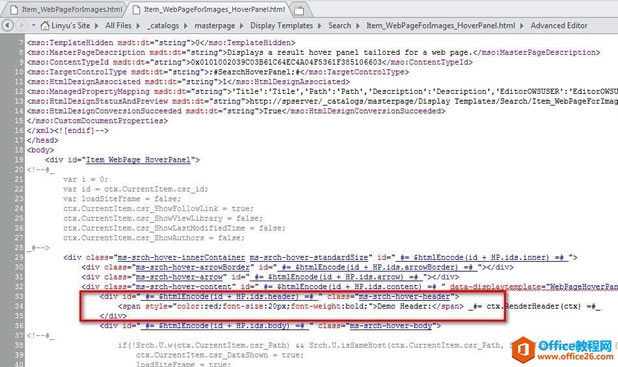Go to All Files breadcrumb
Screen dimensions: 618x367
pos(118,26)
